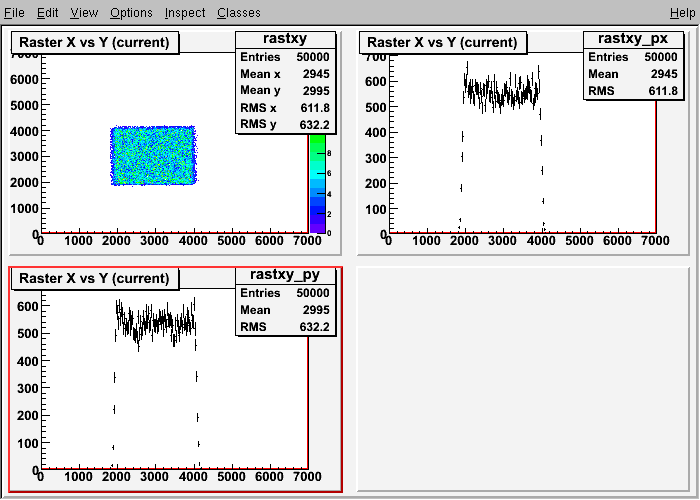Select the title box of the rastxy 2D plot
The height and width of the screenshot is (500, 700).
point(95,42)
